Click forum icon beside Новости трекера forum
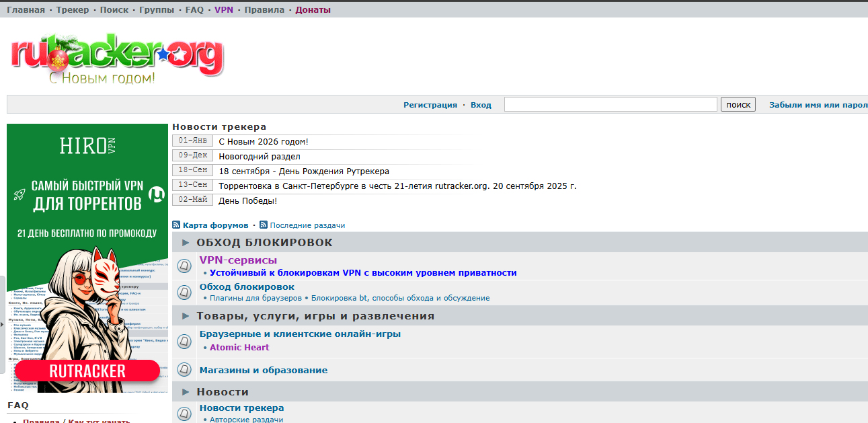This screenshot has width=868, height=423. pyautogui.click(x=184, y=414)
